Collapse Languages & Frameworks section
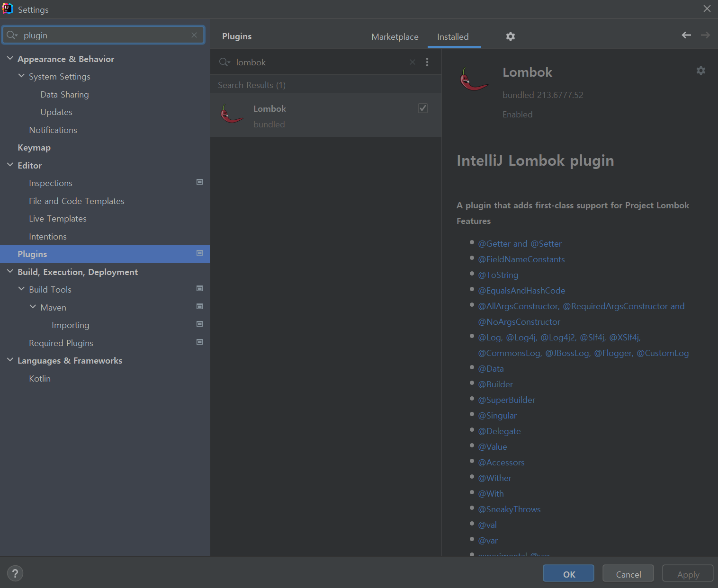718x588 pixels. pos(10,360)
